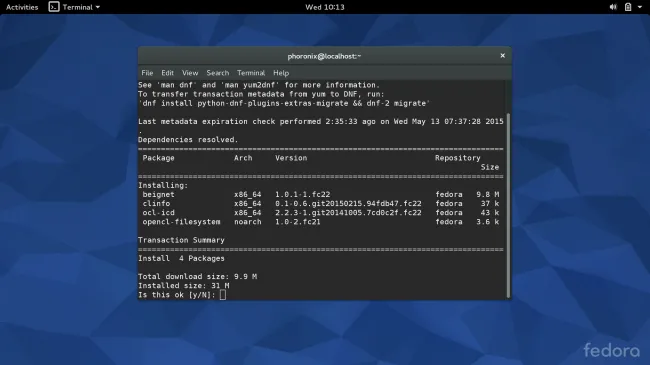
Task: Click the battery status icon
Action: tap(628, 7)
